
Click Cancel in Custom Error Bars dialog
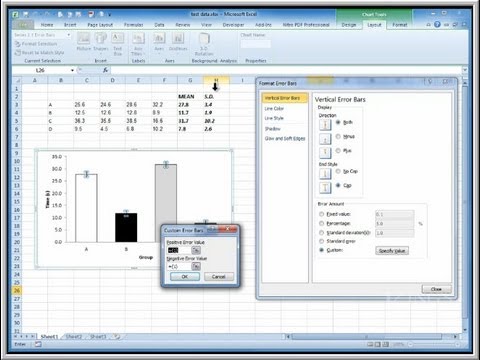coord(219,277)
